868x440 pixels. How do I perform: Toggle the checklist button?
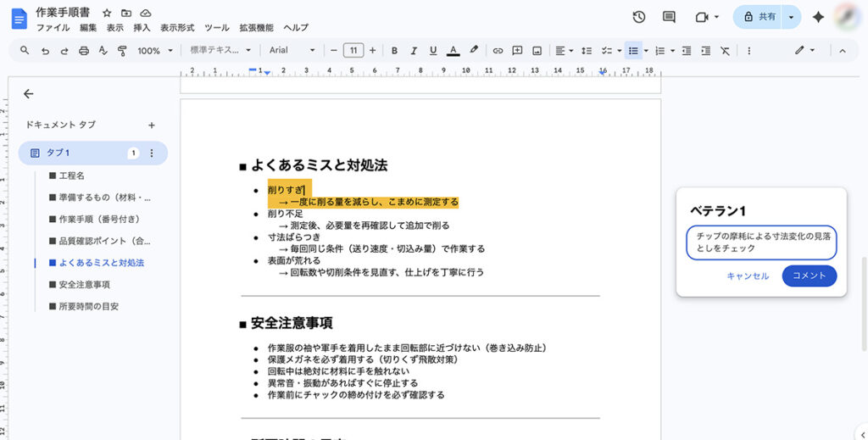(607, 50)
